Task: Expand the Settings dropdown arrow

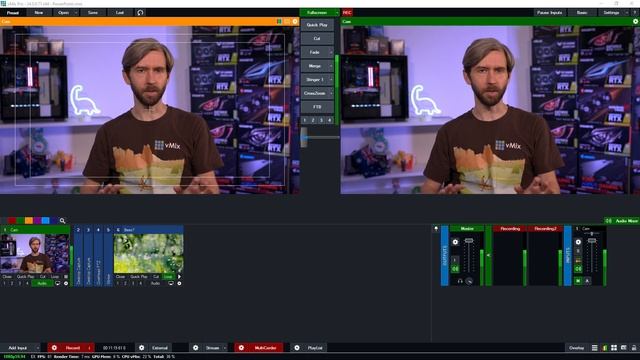Action: [627, 13]
